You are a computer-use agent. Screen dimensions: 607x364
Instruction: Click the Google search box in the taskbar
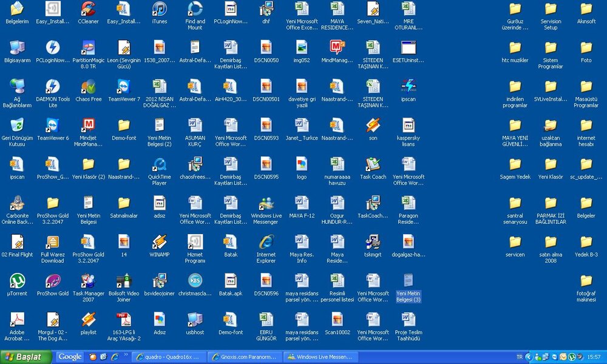pos(70,357)
